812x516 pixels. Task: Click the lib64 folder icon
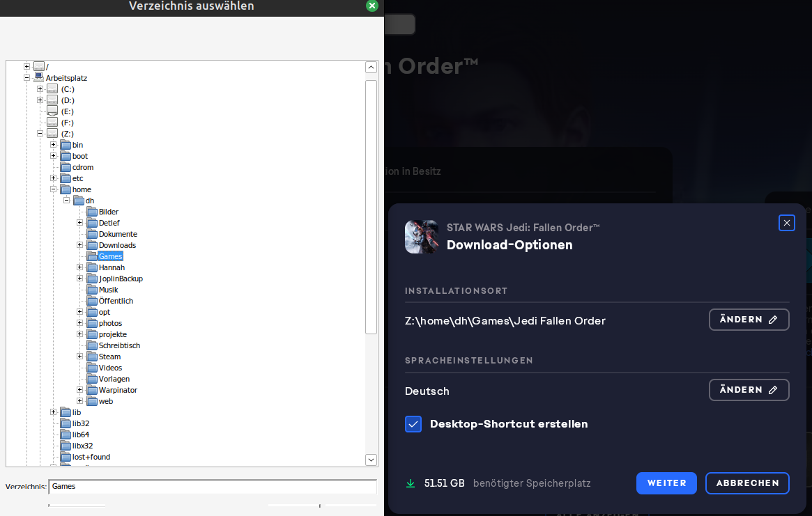[x=66, y=435]
